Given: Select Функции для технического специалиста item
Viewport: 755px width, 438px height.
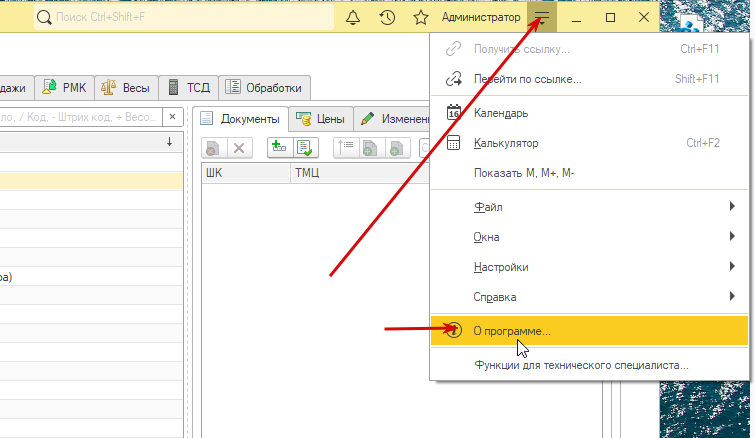Looking at the screenshot, I should [589, 365].
